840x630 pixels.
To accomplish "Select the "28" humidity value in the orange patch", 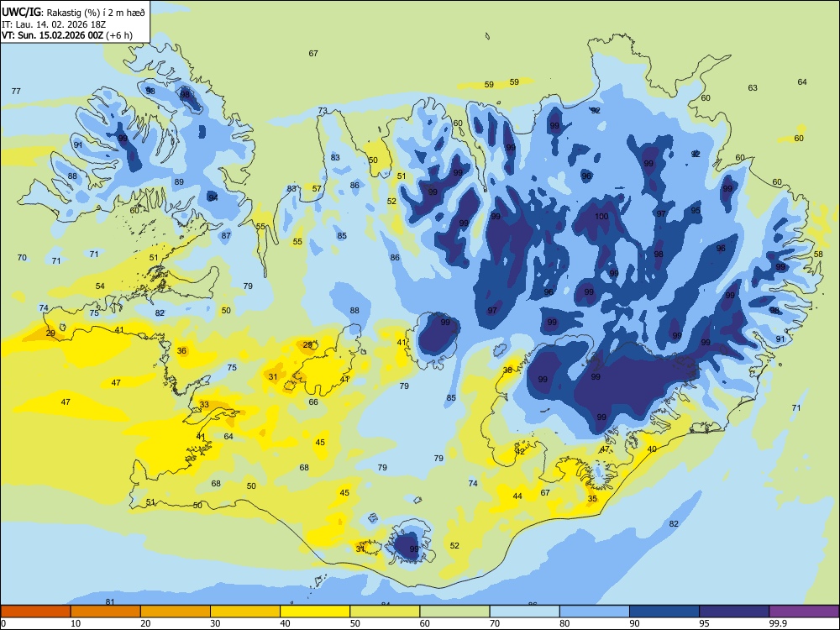I will pos(307,345).
